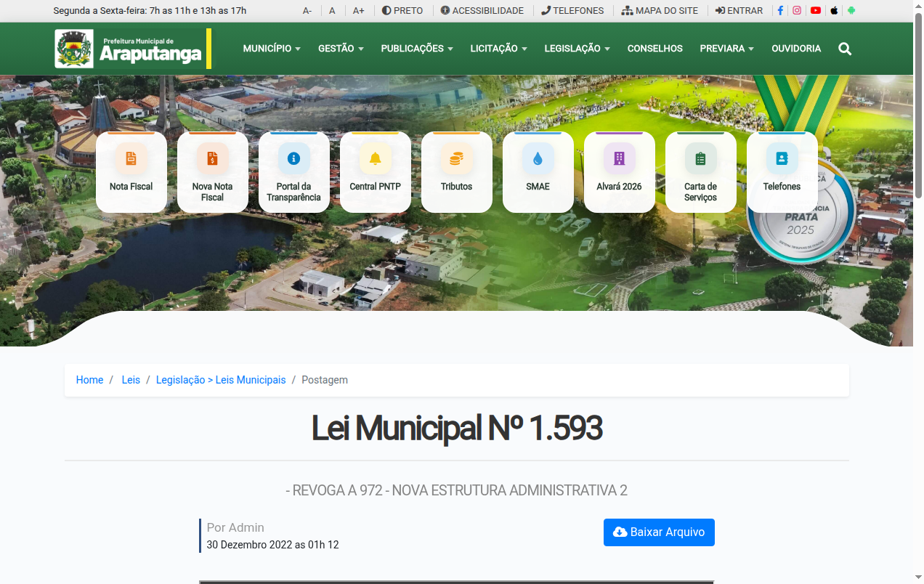This screenshot has width=924, height=584.
Task: Open the Carta de Serviços shortcut
Action: 701,172
